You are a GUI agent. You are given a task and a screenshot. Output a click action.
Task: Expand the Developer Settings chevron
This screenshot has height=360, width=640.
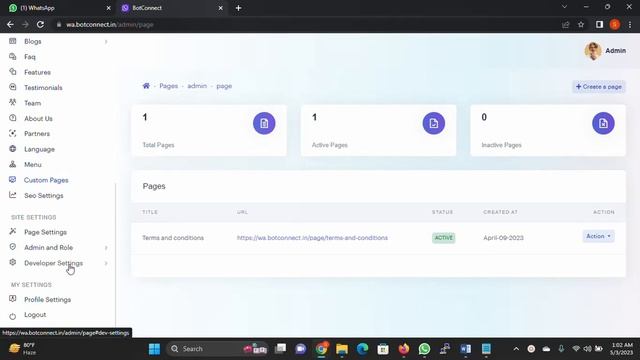coord(106,263)
